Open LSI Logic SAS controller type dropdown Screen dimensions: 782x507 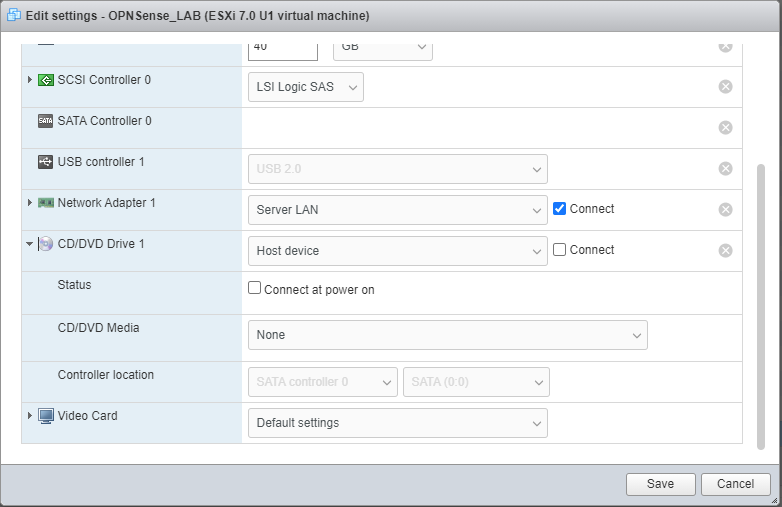pos(306,87)
